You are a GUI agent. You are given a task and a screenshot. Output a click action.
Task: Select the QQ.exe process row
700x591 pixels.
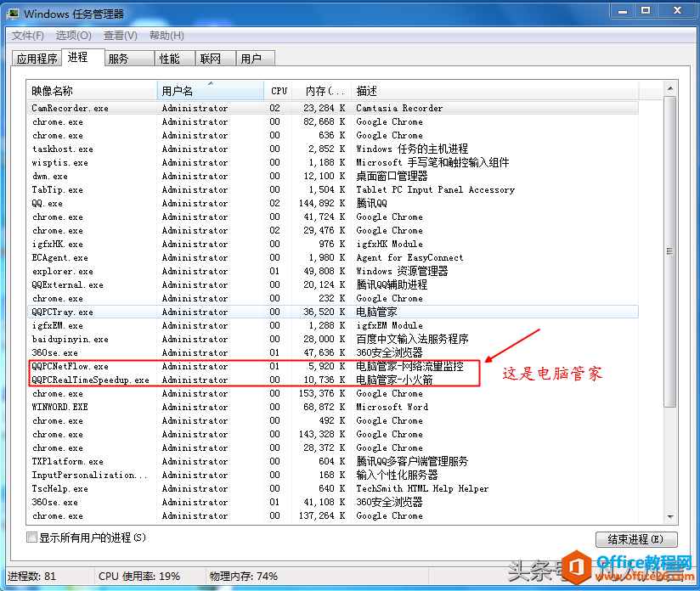(333, 203)
